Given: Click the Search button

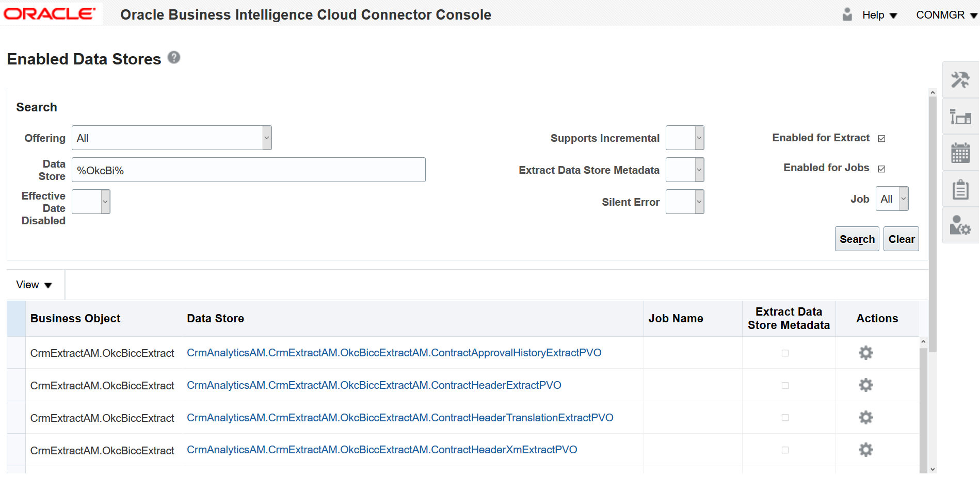Looking at the screenshot, I should [x=857, y=239].
